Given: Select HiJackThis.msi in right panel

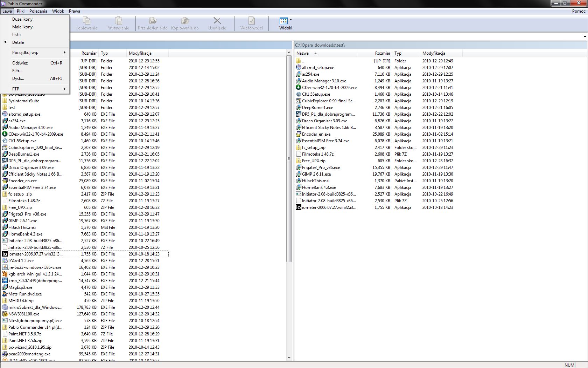Looking at the screenshot, I should coord(316,181).
